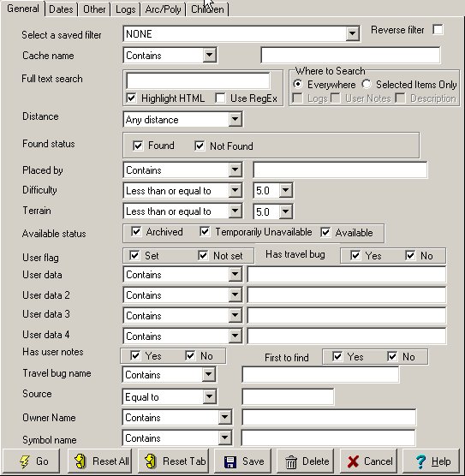Viewport: 465px width, 476px height.
Task: Click the Reset Tab icon
Action: [151, 461]
